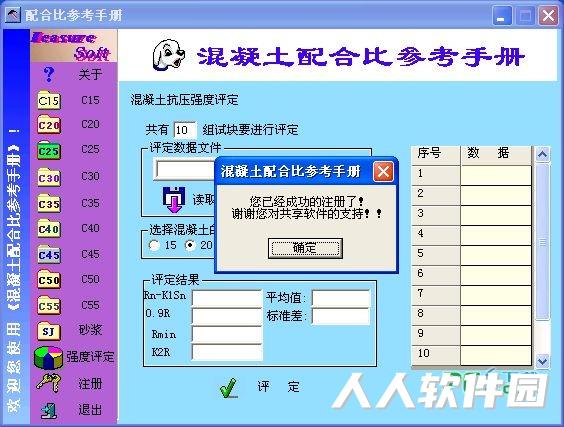Click the 序号 column header

[436, 155]
